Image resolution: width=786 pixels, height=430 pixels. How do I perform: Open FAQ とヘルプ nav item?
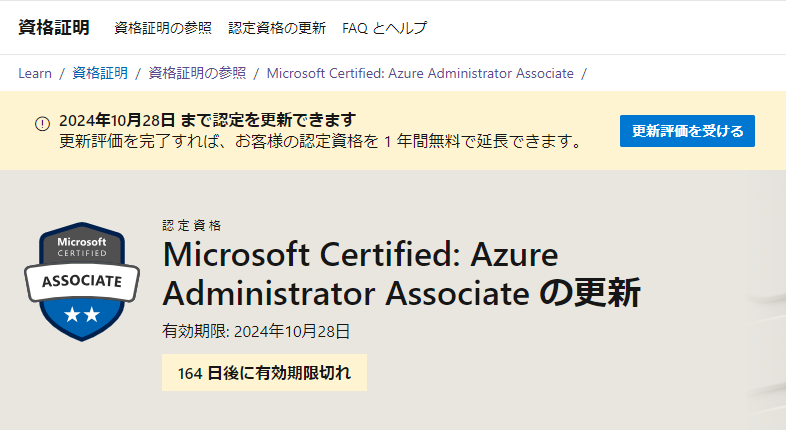click(384, 28)
